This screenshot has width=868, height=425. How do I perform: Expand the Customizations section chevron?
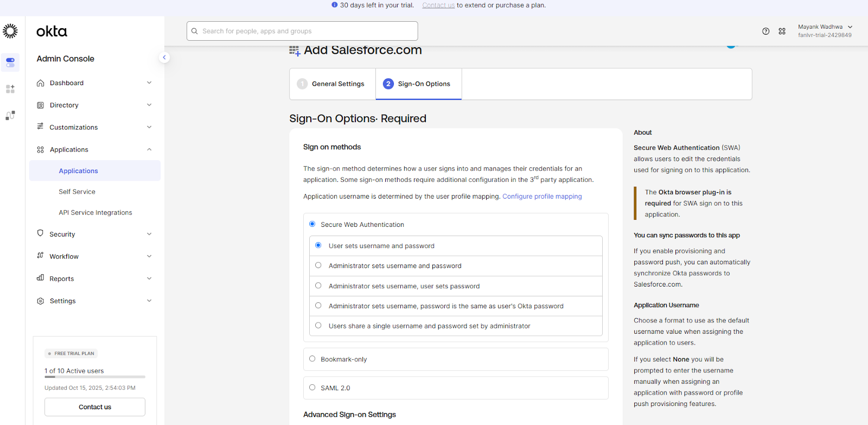[149, 127]
